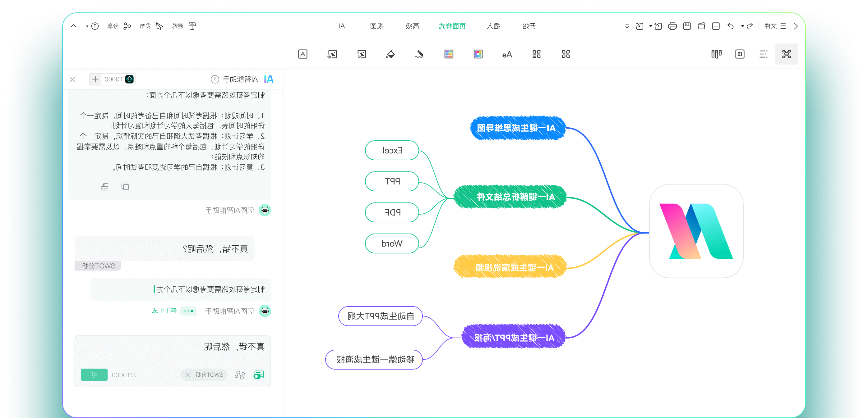Save the document with the floppy icon

click(x=687, y=26)
